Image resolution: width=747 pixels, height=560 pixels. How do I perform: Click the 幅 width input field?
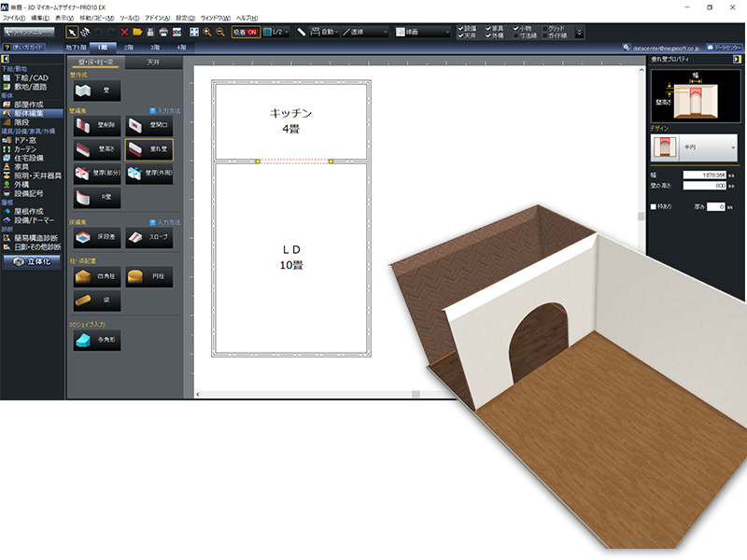pyautogui.click(x=706, y=175)
